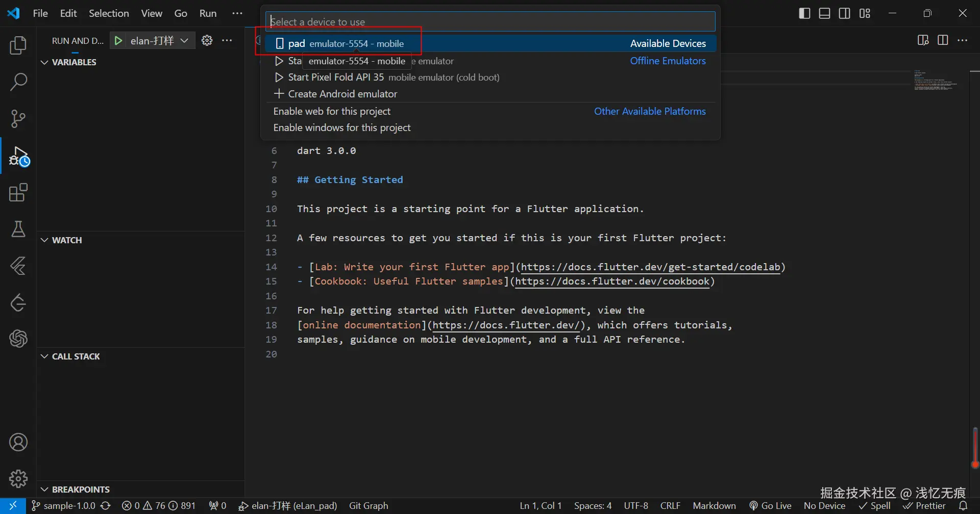The width and height of the screenshot is (980, 514).
Task: Start Go Live server
Action: pos(770,506)
